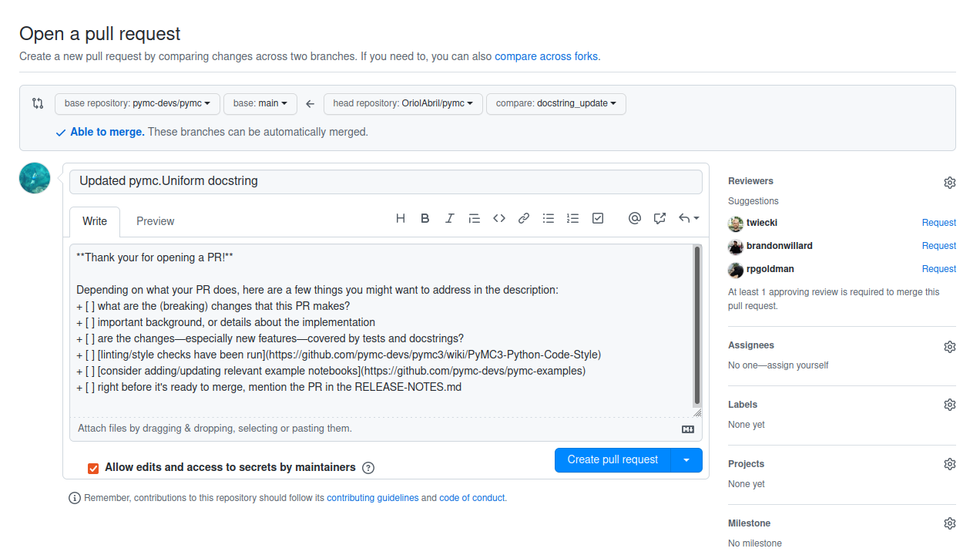Image resolution: width=980 pixels, height=555 pixels.
Task: Add a link using the link icon
Action: point(524,219)
